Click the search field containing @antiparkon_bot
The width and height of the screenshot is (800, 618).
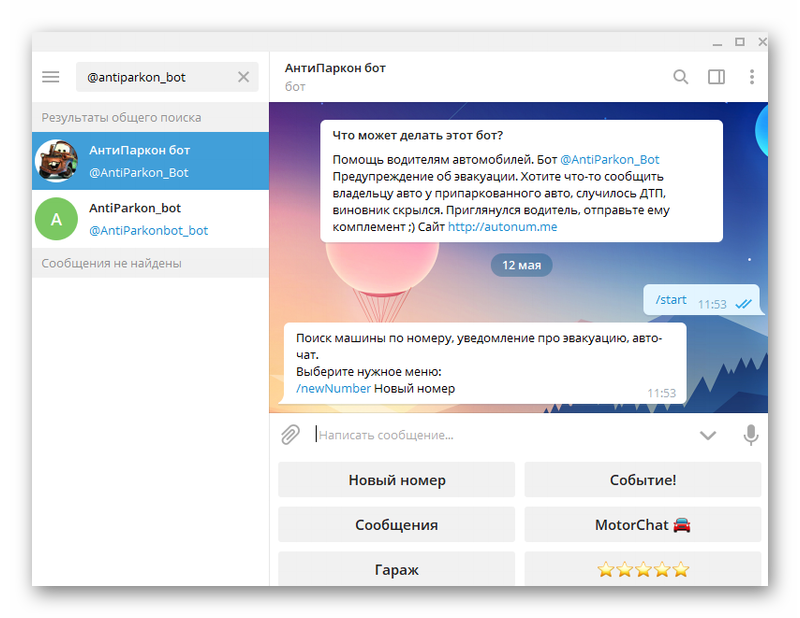click(x=167, y=77)
